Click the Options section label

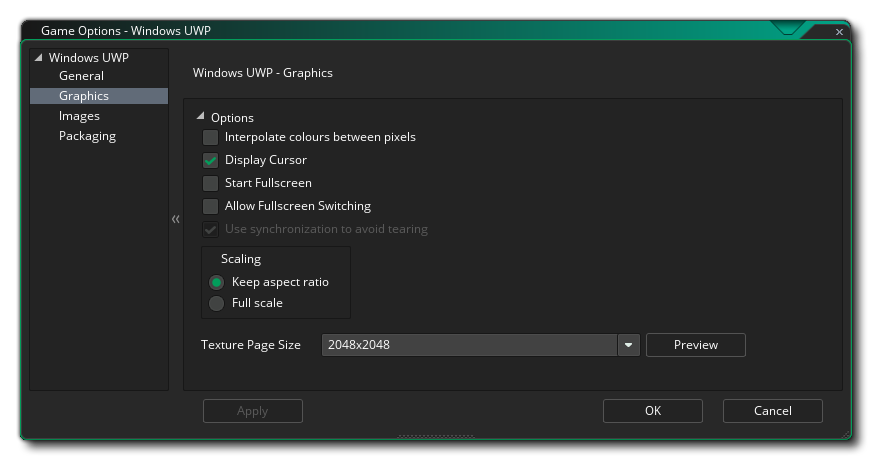232,117
